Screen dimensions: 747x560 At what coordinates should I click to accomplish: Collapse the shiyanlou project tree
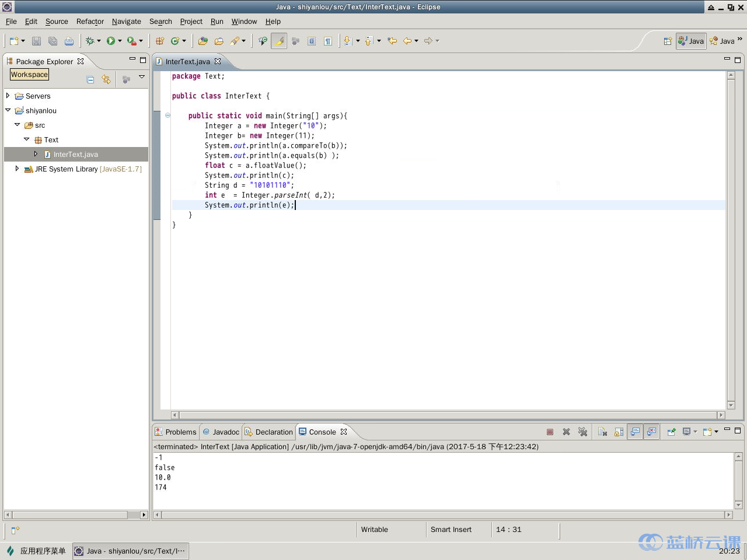8,110
